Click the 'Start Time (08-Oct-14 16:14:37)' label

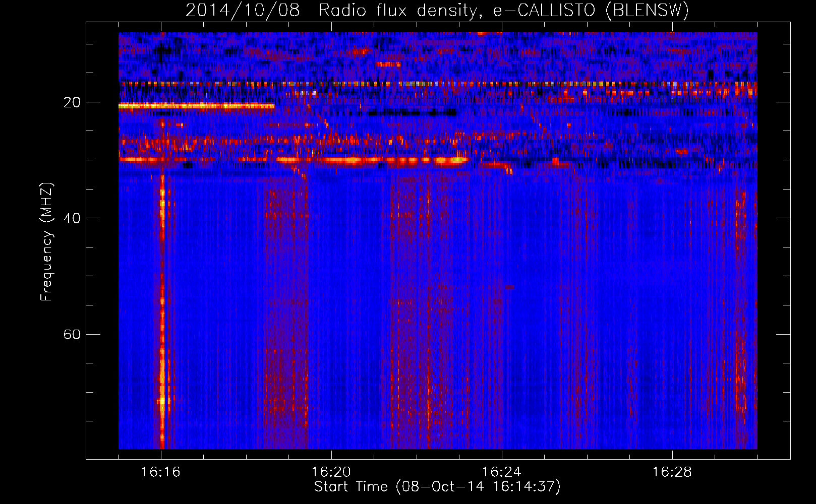pos(437,487)
